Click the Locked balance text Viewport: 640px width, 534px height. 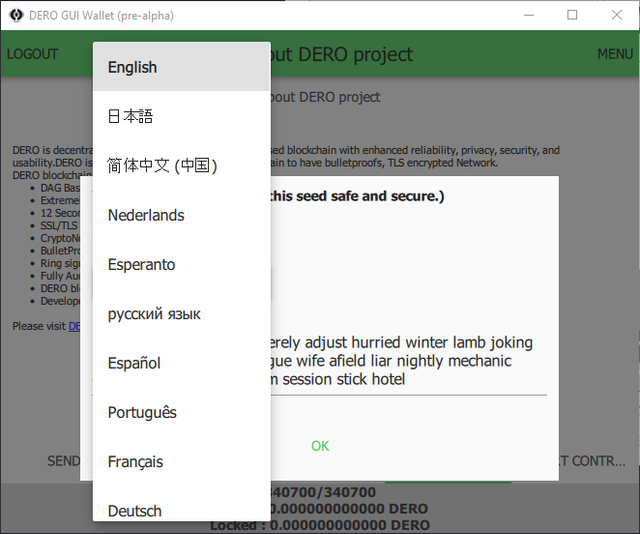pos(320,525)
